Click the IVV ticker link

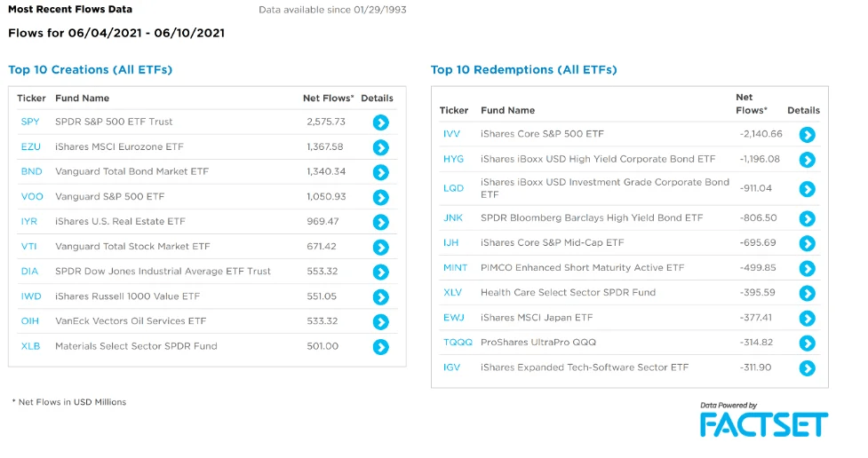(x=451, y=134)
